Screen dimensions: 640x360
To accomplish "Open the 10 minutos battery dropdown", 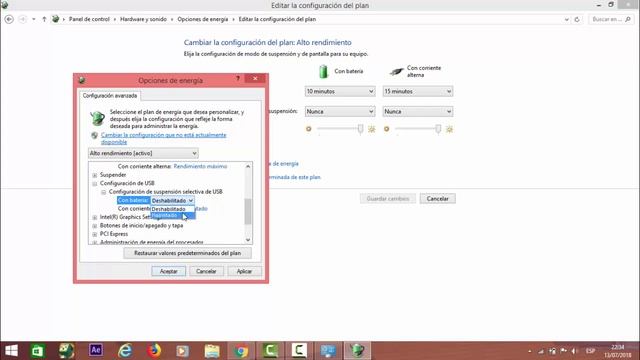I will [340, 91].
